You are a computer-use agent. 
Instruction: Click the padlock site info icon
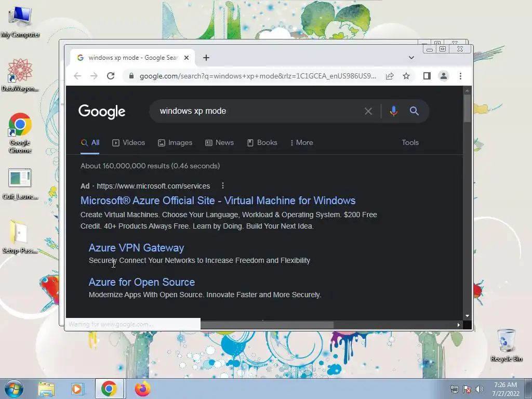[131, 76]
